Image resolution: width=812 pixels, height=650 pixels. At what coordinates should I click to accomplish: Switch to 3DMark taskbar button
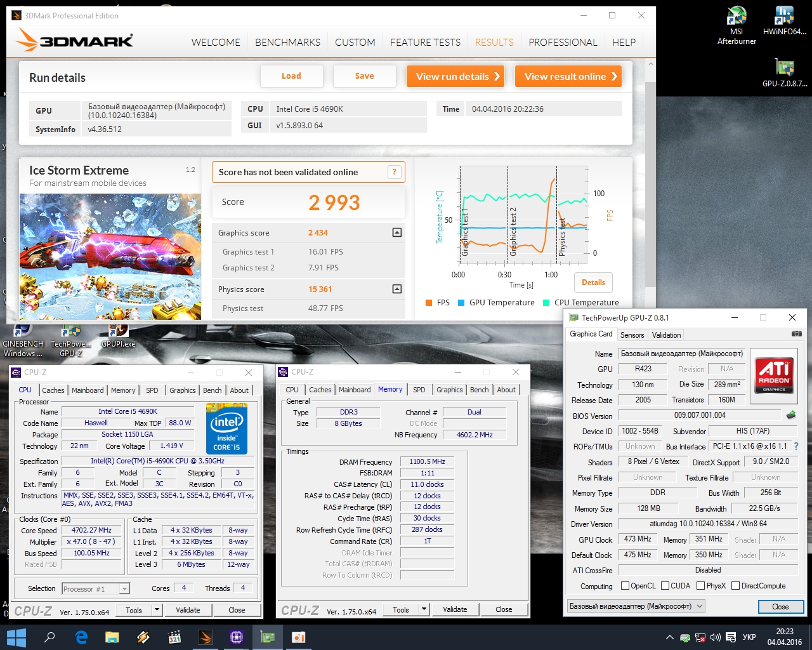coord(206,637)
